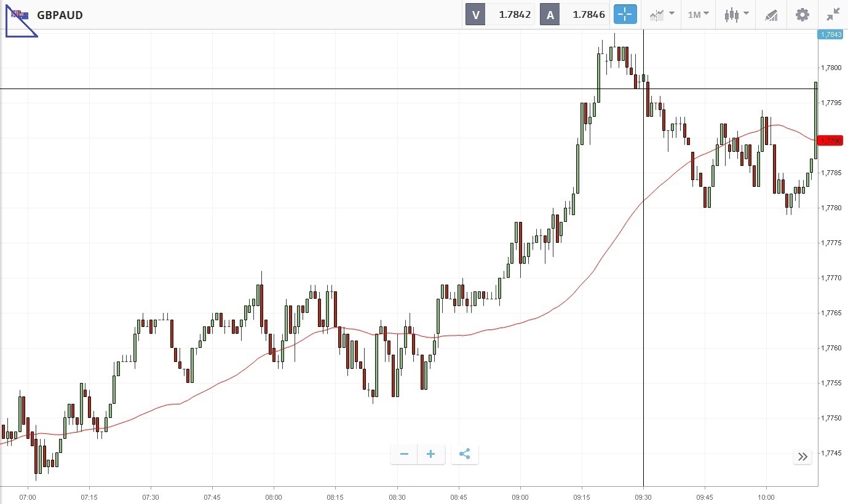This screenshot has height=504, width=848.
Task: Toggle the blue crosshair cursor button
Action: pyautogui.click(x=625, y=15)
